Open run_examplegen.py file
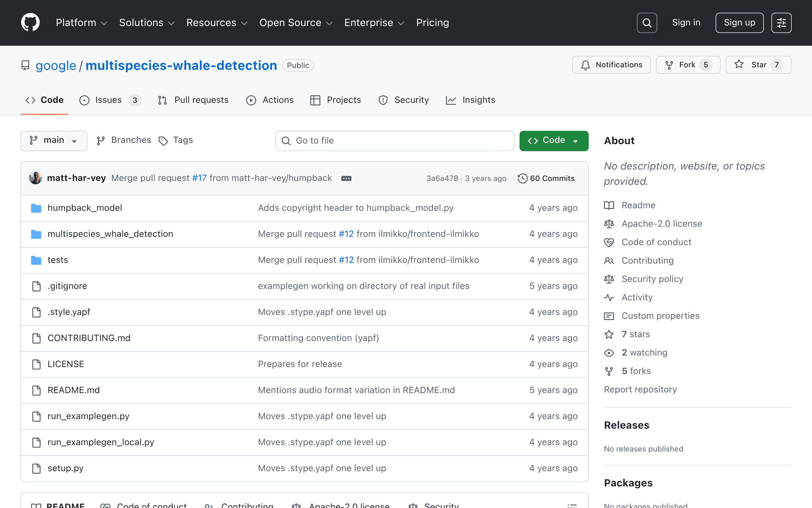Image resolution: width=812 pixels, height=508 pixels. [x=88, y=416]
